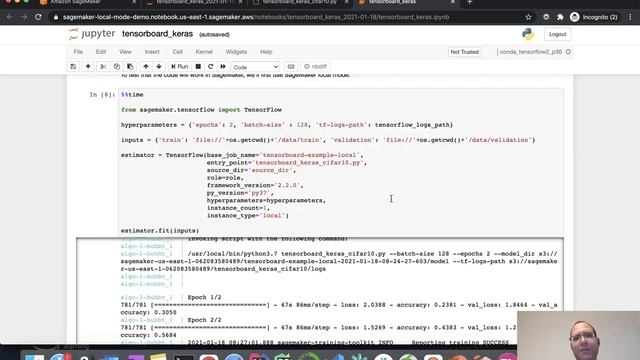Interrupt the kernel with the stop icon

(198, 67)
